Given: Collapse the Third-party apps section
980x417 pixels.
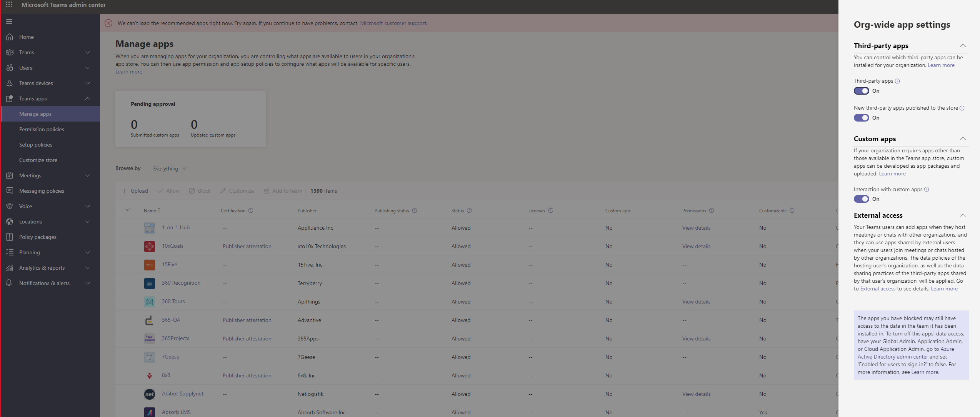Looking at the screenshot, I should pyautogui.click(x=963, y=45).
